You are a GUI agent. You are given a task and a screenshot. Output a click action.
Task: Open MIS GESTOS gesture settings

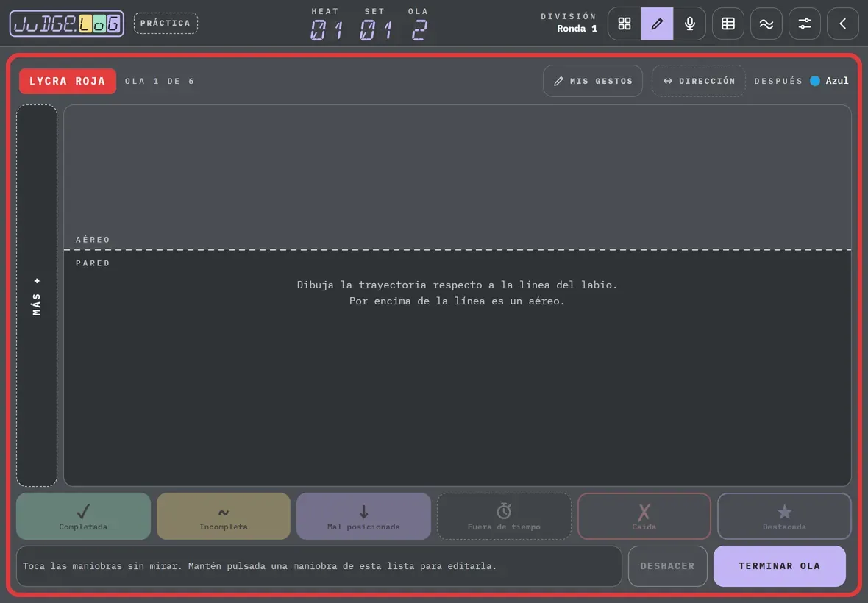593,81
